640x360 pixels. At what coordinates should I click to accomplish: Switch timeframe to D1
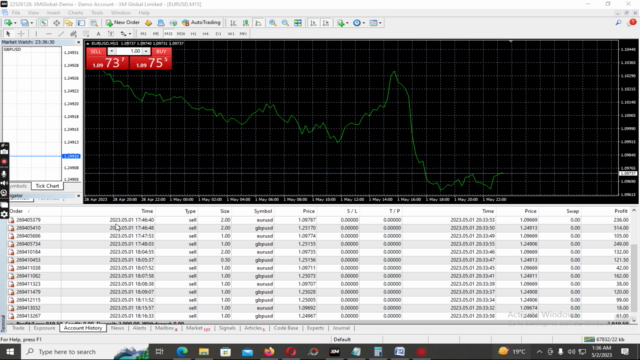click(x=218, y=33)
